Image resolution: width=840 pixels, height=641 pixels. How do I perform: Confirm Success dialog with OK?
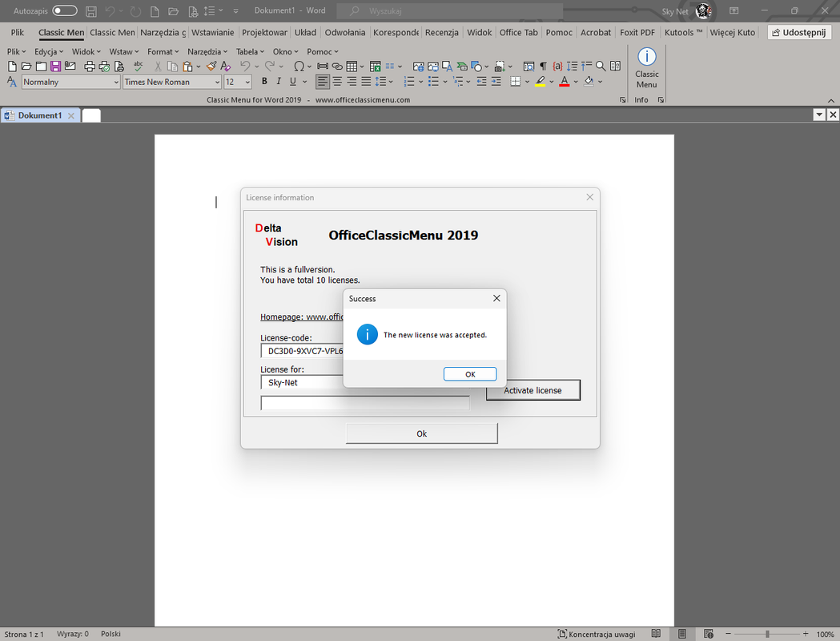pyautogui.click(x=470, y=374)
